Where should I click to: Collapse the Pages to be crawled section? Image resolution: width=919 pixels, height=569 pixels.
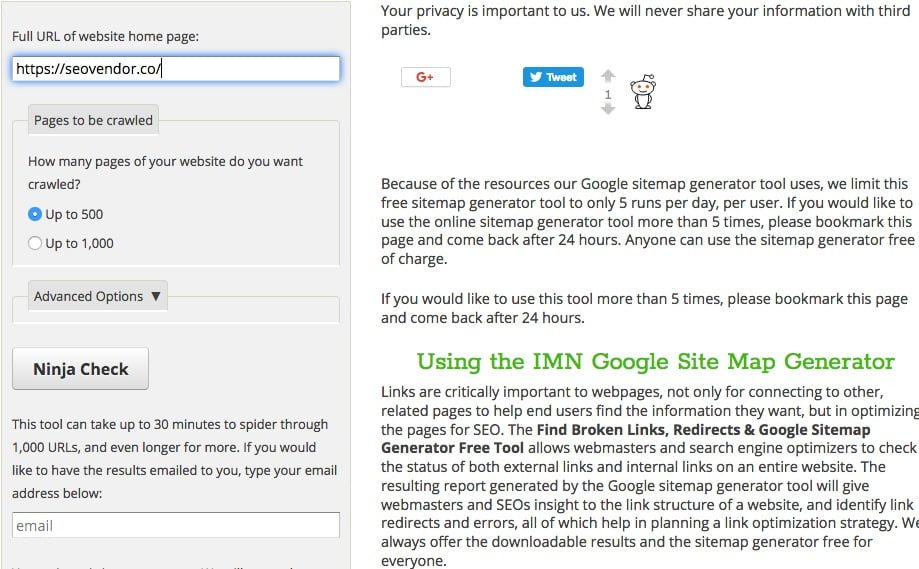(x=93, y=120)
